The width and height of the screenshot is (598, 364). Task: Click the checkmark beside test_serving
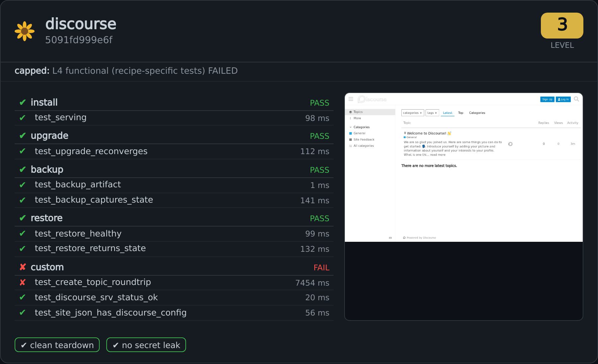click(x=23, y=118)
